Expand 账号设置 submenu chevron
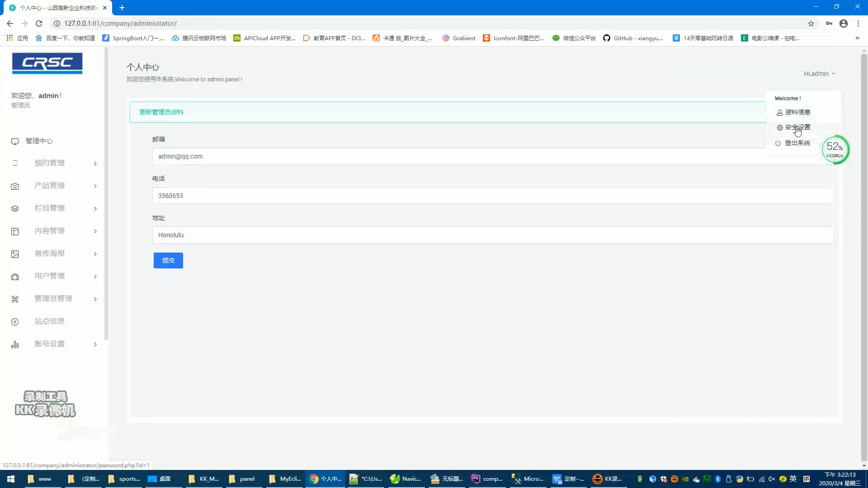 (95, 344)
